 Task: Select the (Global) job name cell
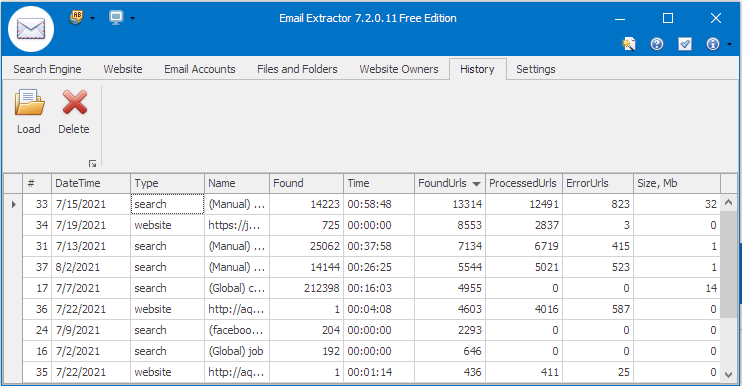coord(237,351)
